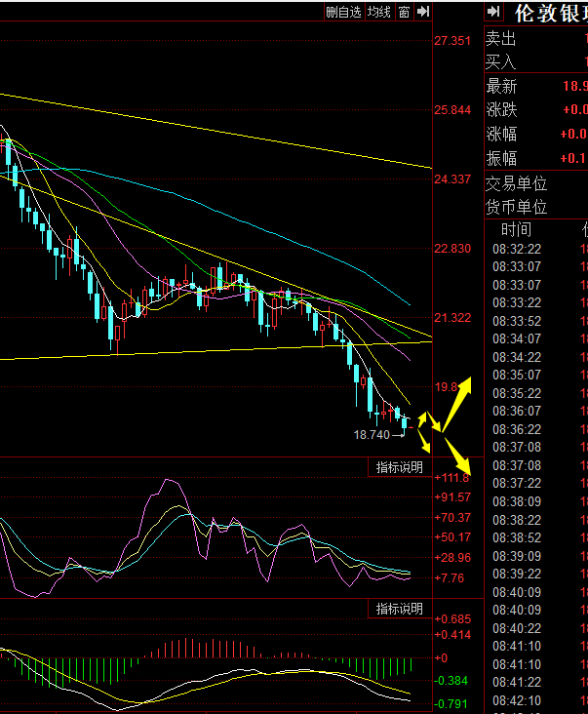Click the 最新 price row label

(501, 86)
